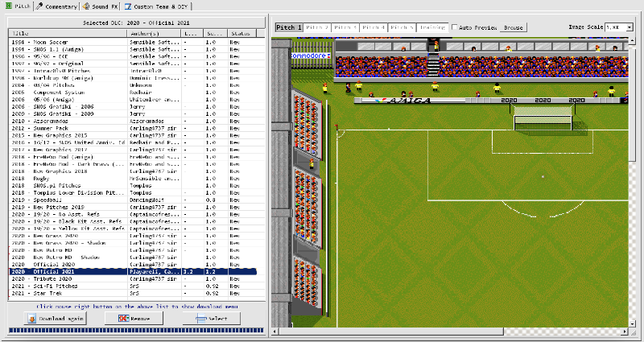Click the download progress bar
The image size is (644, 342).
(135, 332)
